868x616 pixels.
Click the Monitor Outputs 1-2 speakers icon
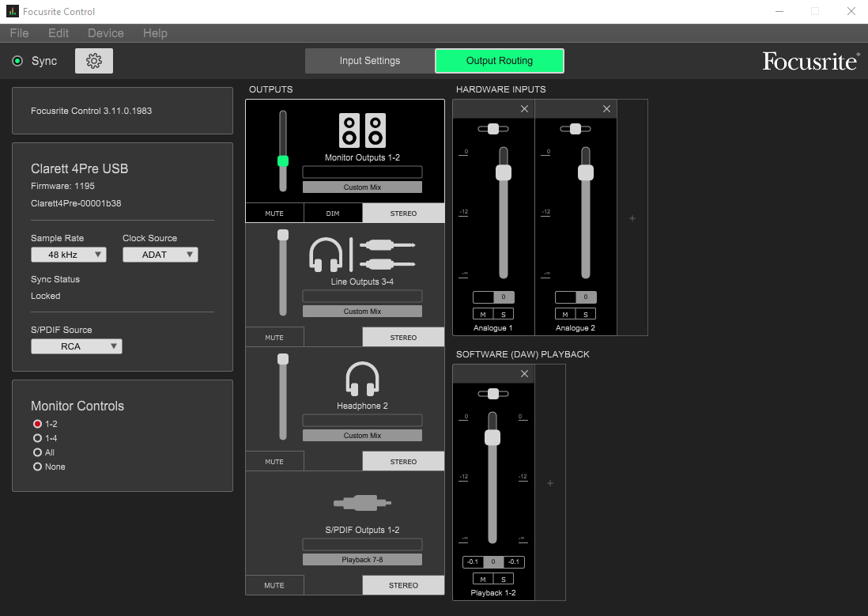[362, 130]
